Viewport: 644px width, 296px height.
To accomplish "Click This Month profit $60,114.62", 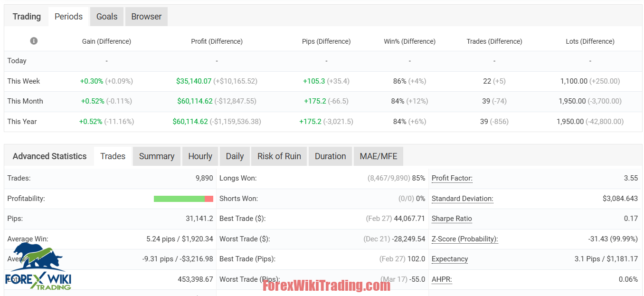I will (194, 101).
